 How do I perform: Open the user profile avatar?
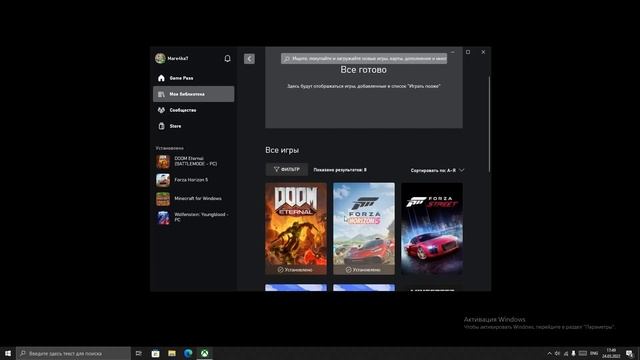pos(160,58)
